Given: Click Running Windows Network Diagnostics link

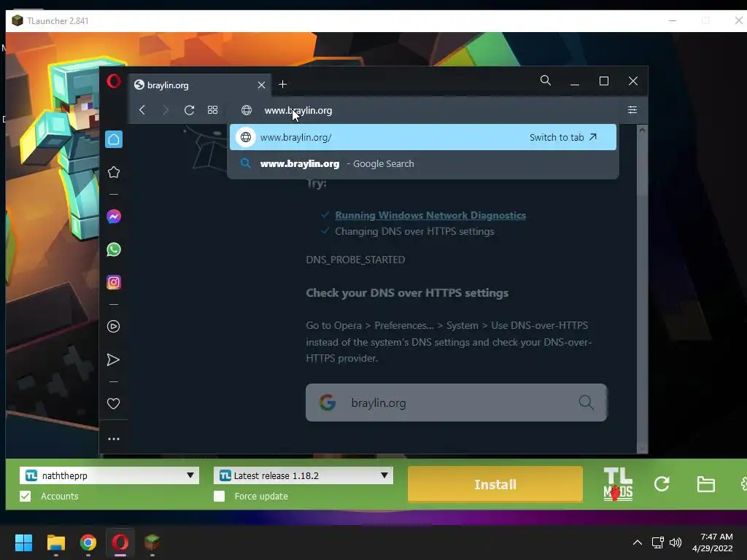Looking at the screenshot, I should pos(430,215).
